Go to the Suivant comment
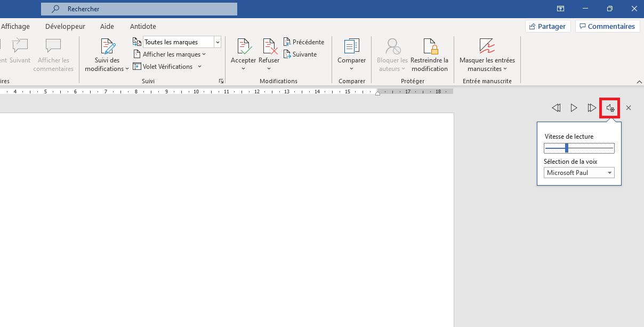The width and height of the screenshot is (644, 327). click(x=20, y=51)
